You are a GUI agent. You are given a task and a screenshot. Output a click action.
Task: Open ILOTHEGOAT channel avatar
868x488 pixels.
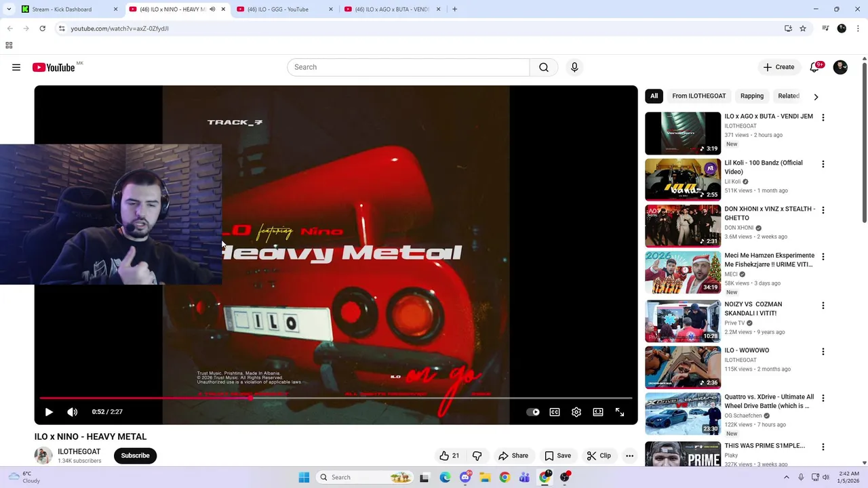coord(43,455)
